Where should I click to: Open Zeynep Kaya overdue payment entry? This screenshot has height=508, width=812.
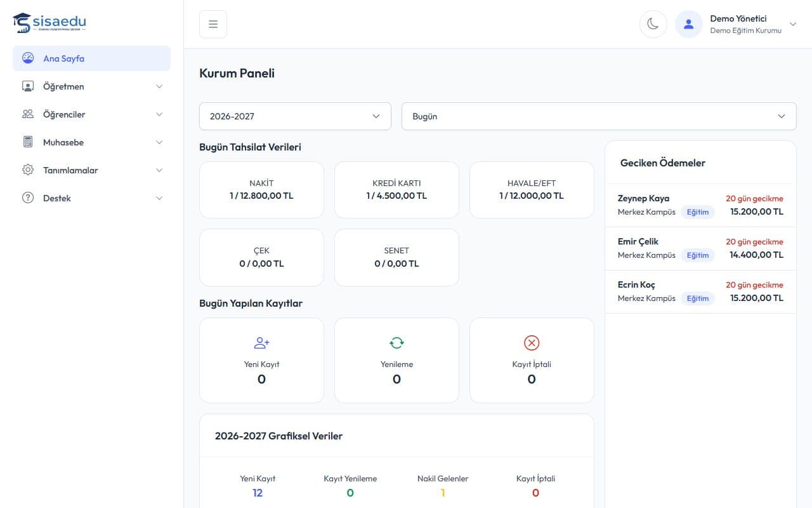point(700,205)
